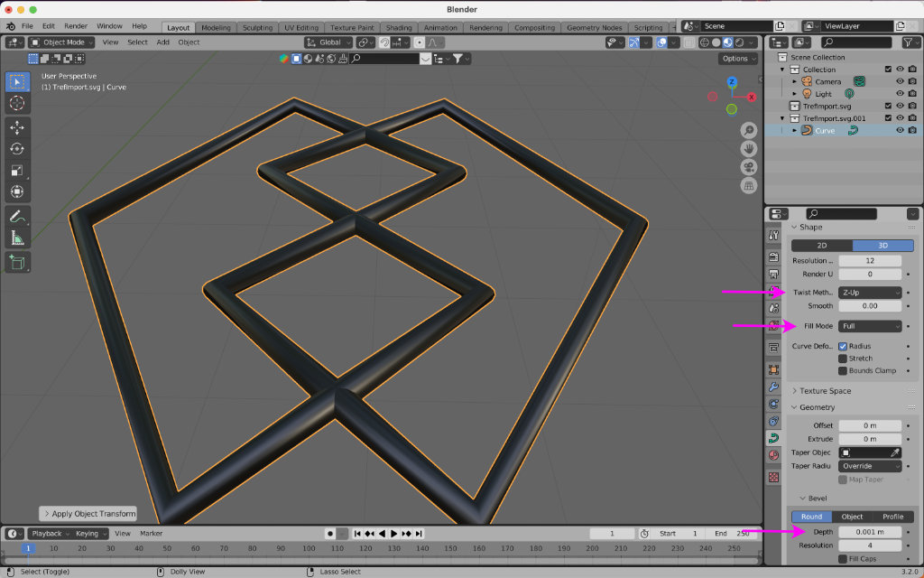The width and height of the screenshot is (924, 578).
Task: Uncheck the Radius curve deform checkbox
Action: [x=843, y=347]
